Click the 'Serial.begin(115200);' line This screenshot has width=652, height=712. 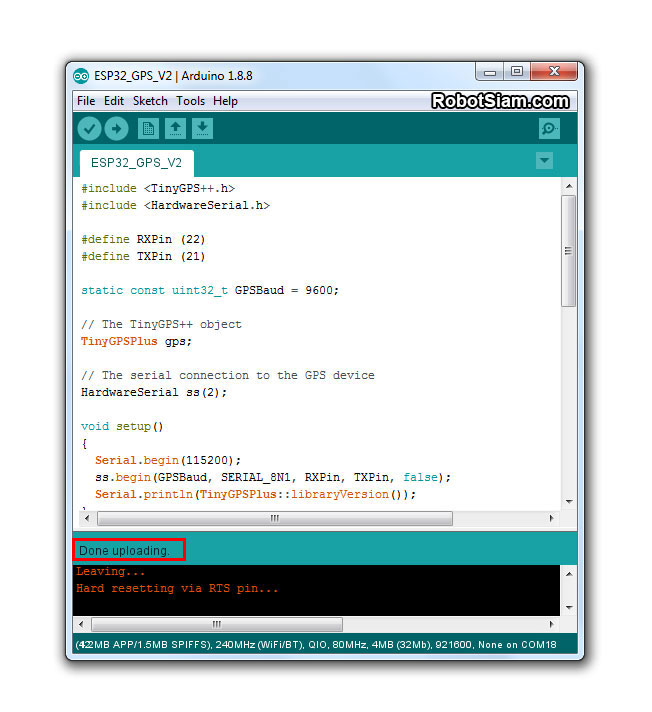168,460
